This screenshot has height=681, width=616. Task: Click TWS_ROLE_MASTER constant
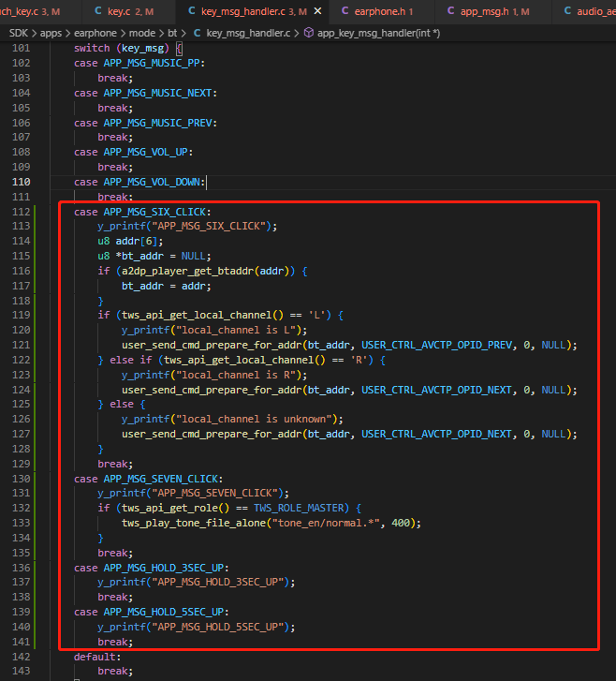click(299, 508)
